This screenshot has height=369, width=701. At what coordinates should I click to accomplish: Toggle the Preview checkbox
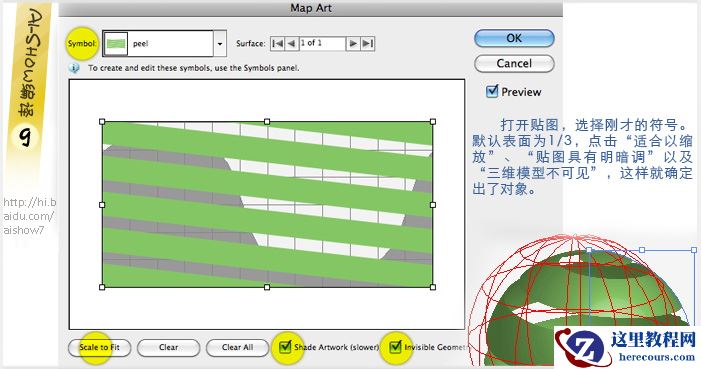[492, 91]
